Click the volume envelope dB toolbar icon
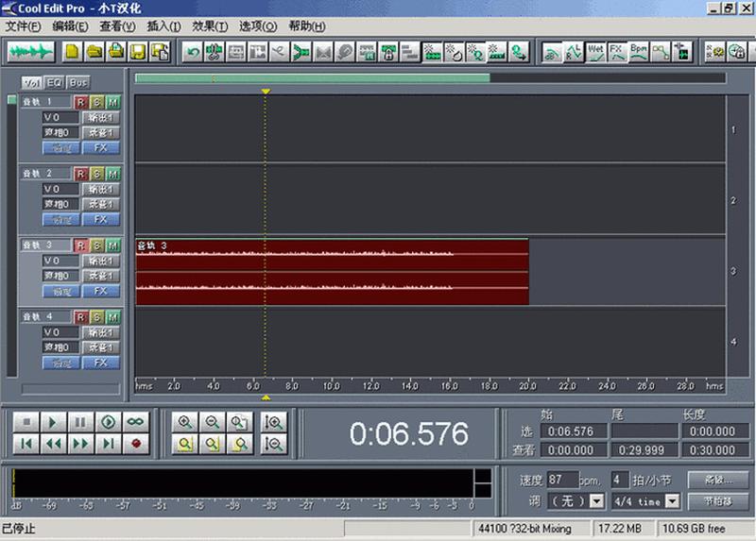Viewport: 756px width, 541px height. (x=552, y=52)
